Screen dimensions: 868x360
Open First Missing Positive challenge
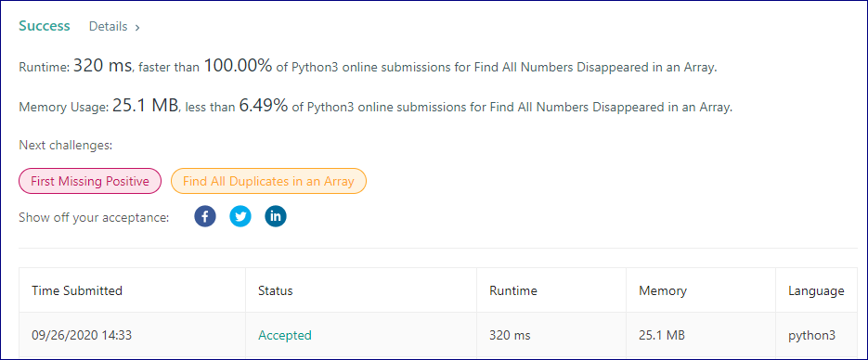click(90, 181)
